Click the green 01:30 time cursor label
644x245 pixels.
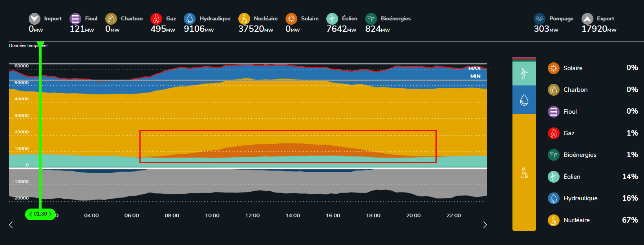pyautogui.click(x=40, y=214)
